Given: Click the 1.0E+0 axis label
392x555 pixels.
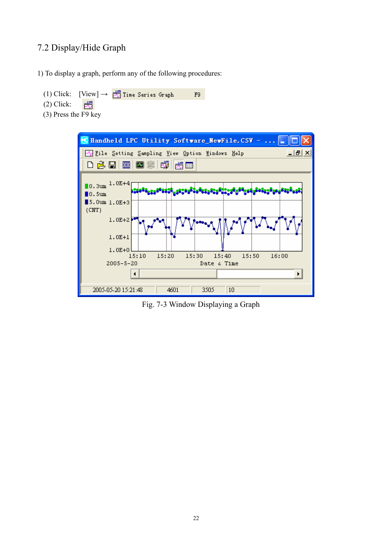Looking at the screenshot, I should click(119, 250).
